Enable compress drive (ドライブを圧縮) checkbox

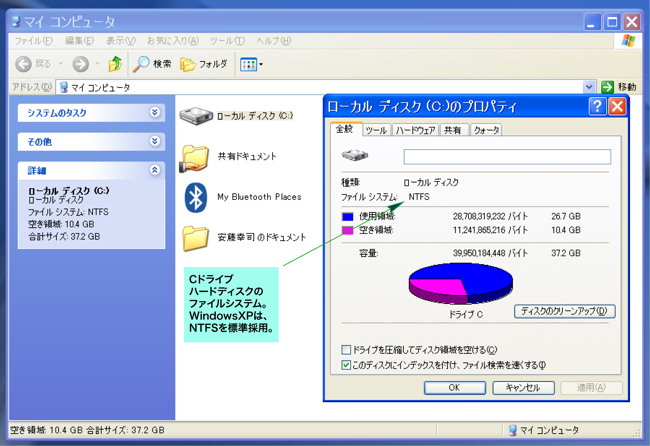click(x=346, y=350)
